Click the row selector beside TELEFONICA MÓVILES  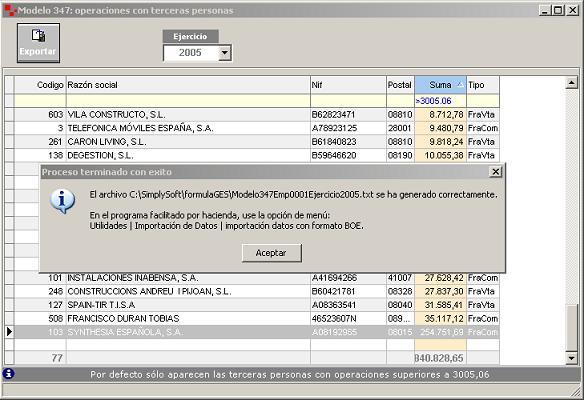9,128
